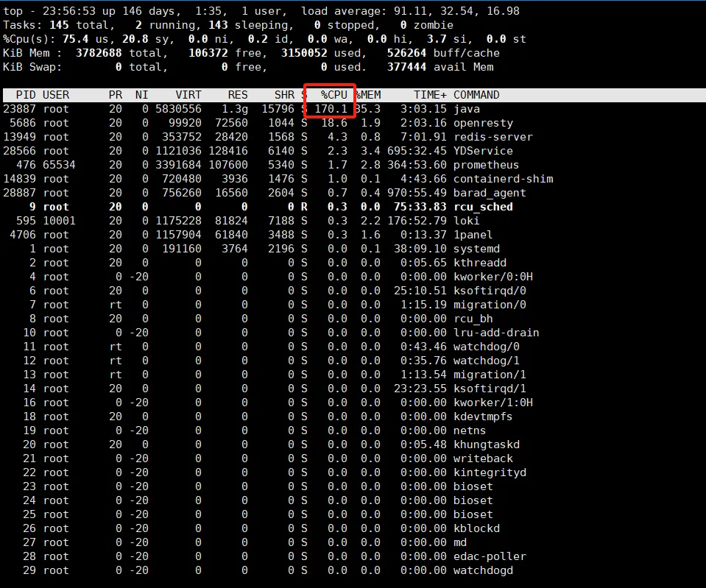Viewport: 706px width, 588px height.
Task: Select the openresty process name
Action: click(x=483, y=123)
